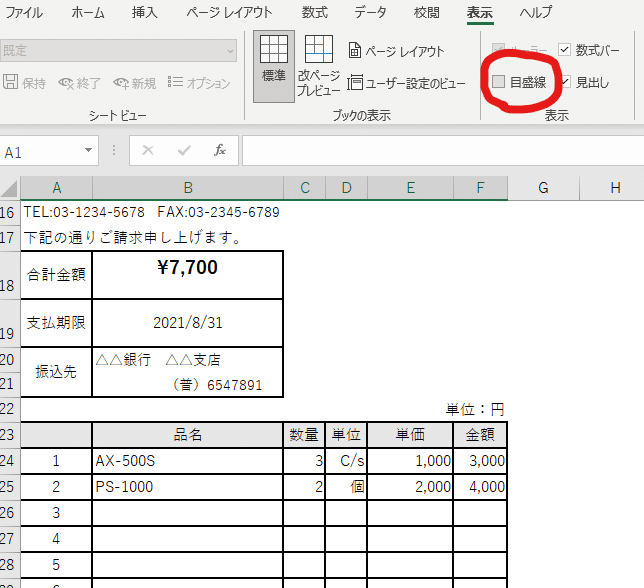Click the ¥7,700 total cell
The image size is (644, 588).
tap(188, 275)
